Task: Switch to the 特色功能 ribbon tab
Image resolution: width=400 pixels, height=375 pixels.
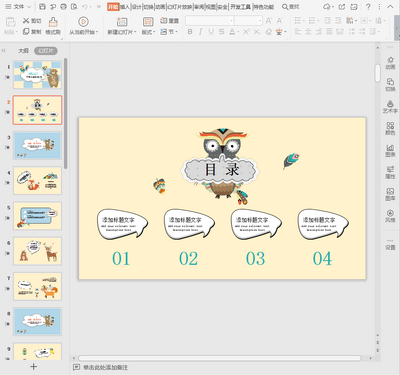Action: click(x=263, y=7)
